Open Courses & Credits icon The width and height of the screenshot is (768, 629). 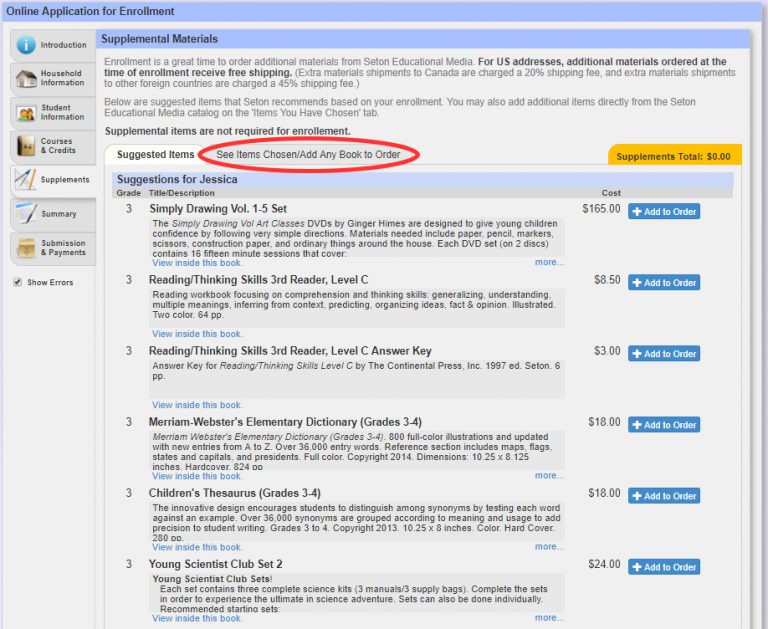[x=26, y=146]
